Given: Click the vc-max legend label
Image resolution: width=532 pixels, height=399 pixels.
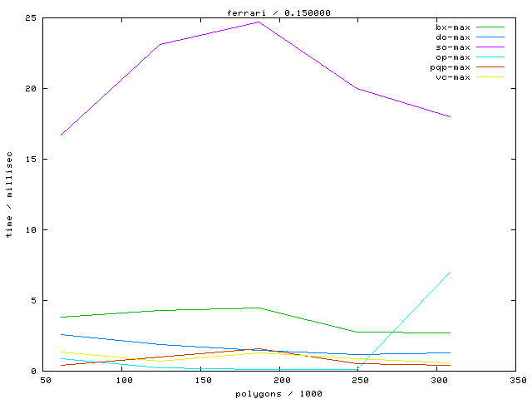Looking at the screenshot, I should pyautogui.click(x=452, y=77).
